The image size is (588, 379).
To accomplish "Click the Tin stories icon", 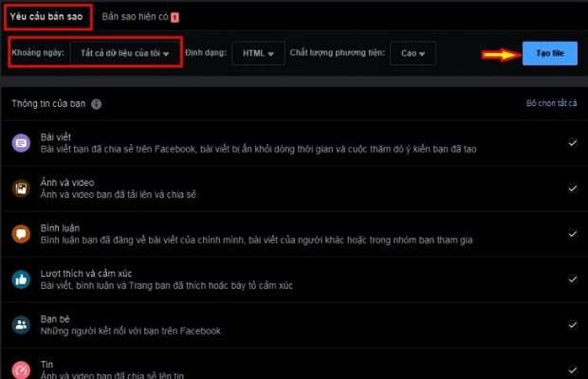I will click(x=21, y=369).
